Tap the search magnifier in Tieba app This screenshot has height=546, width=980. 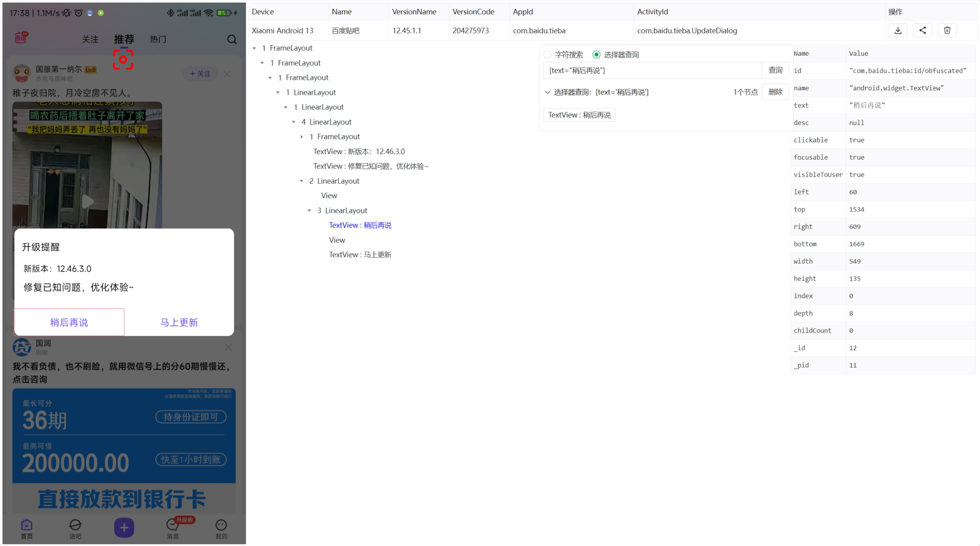pos(232,39)
